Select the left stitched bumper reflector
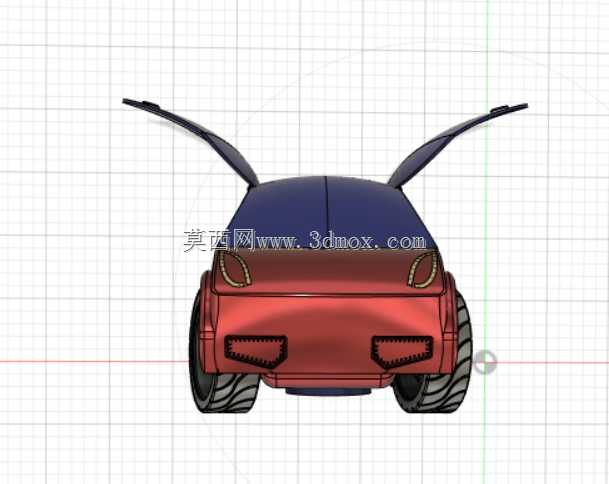The image size is (609, 484). pos(256,351)
